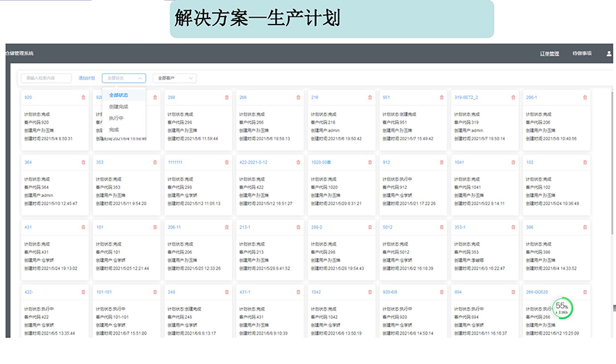Viewport: 616px width, 364px height.
Task: Click the trash icon on card 5012
Action: click(x=441, y=227)
